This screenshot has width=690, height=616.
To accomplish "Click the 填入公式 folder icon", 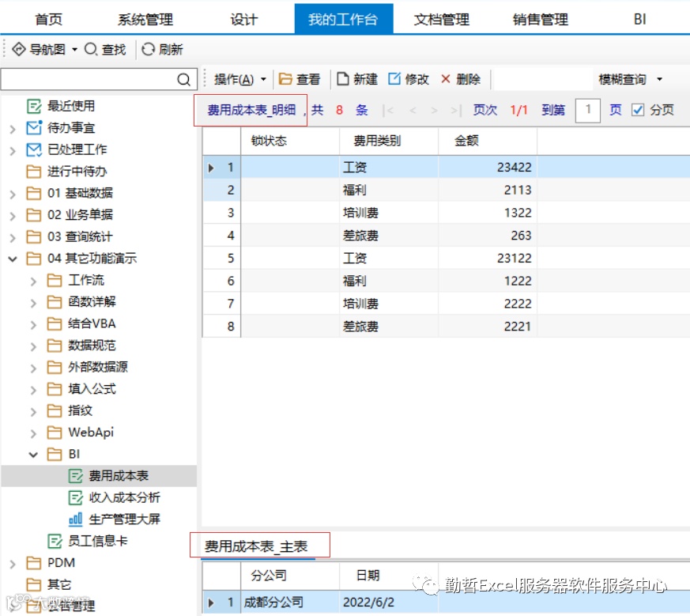I will 54,389.
